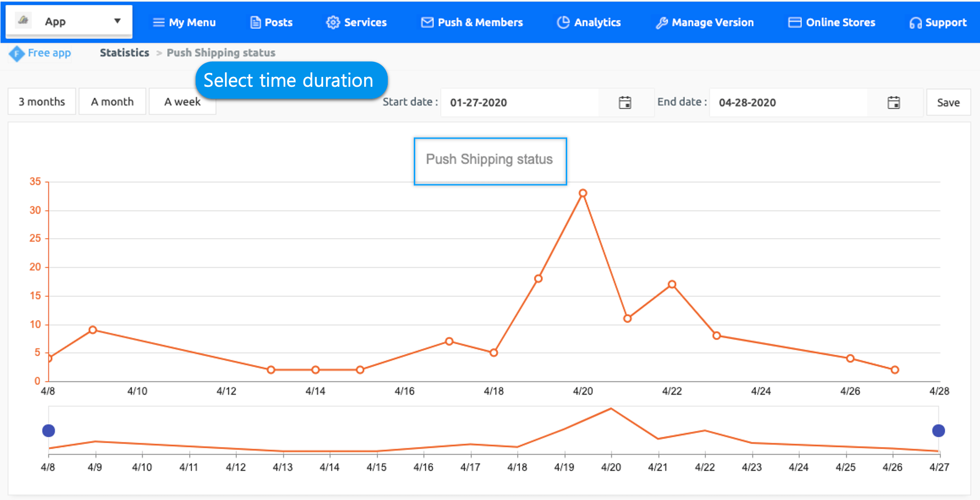
Task: Click the Start date input field
Action: click(520, 102)
